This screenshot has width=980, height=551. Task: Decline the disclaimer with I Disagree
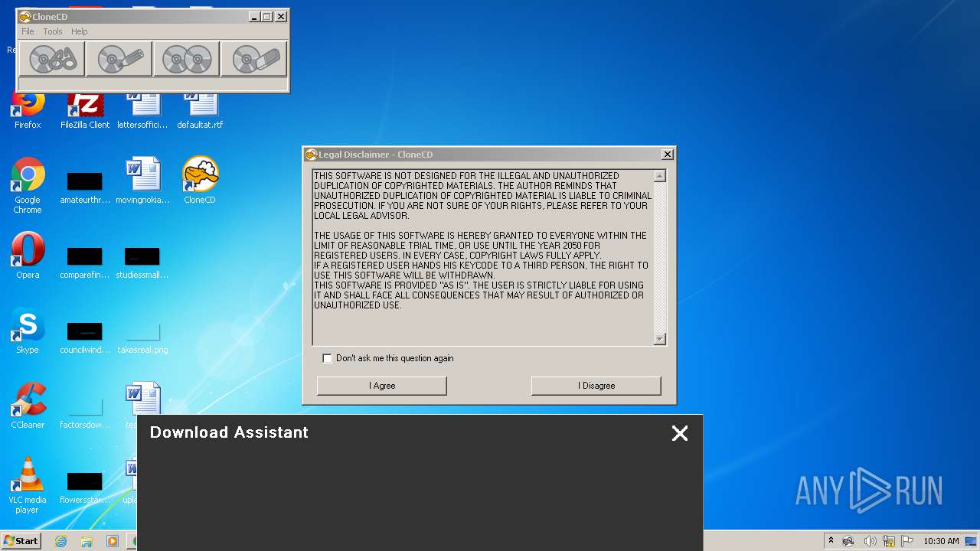tap(596, 386)
